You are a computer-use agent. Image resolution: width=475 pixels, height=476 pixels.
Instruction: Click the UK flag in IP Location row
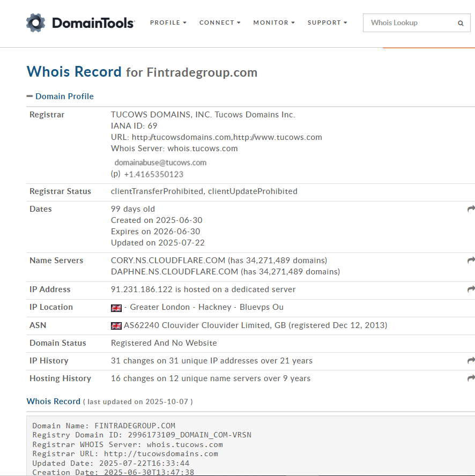pyautogui.click(x=116, y=308)
